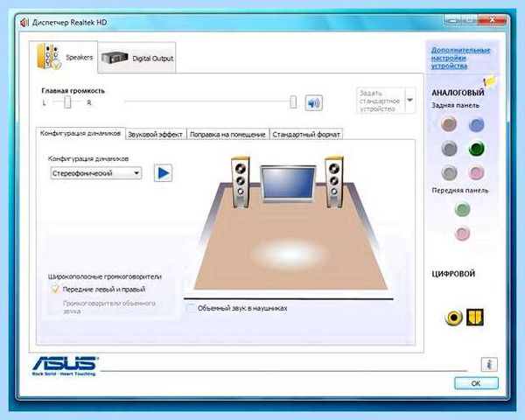The image size is (525, 420).
Task: Select the Конфигурация динамиков tab
Action: (x=80, y=133)
